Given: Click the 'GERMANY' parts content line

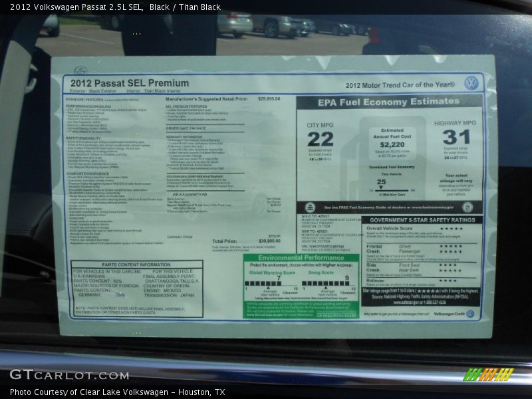Looking at the screenshot, I should pyautogui.click(x=102, y=295).
